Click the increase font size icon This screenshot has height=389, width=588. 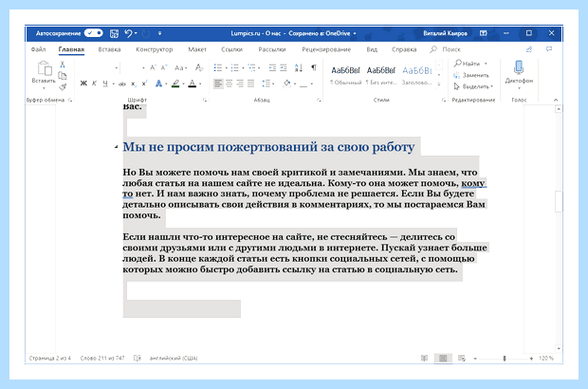pyautogui.click(x=153, y=67)
